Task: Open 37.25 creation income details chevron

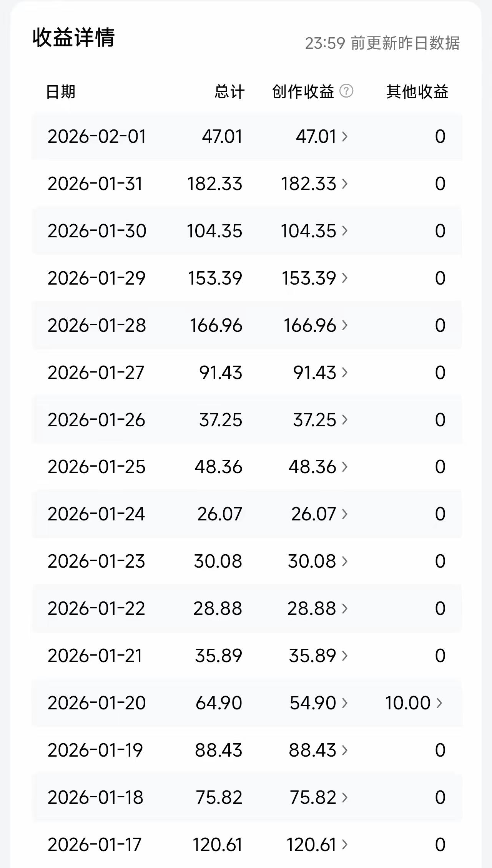Action: coord(345,420)
